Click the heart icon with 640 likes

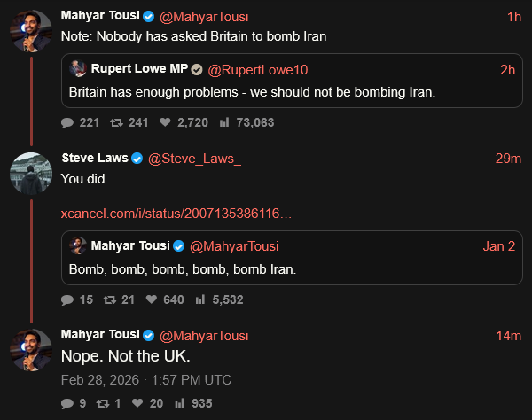click(152, 299)
